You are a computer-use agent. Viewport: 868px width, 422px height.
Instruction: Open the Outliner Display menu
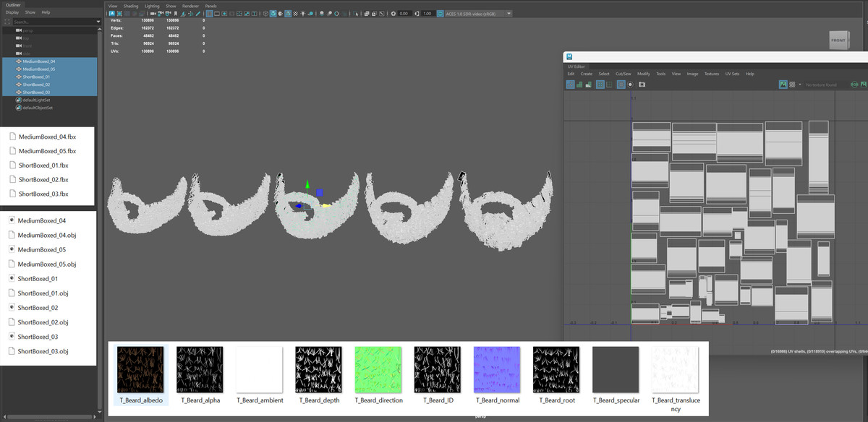click(x=12, y=12)
